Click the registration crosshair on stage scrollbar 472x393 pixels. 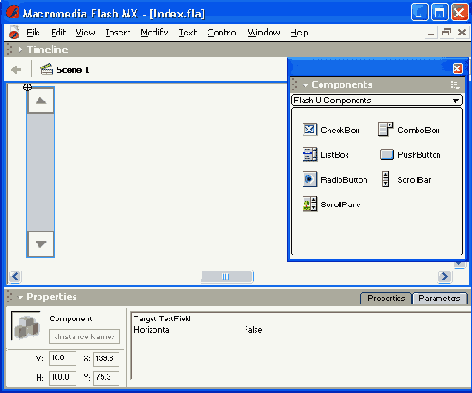(27, 87)
